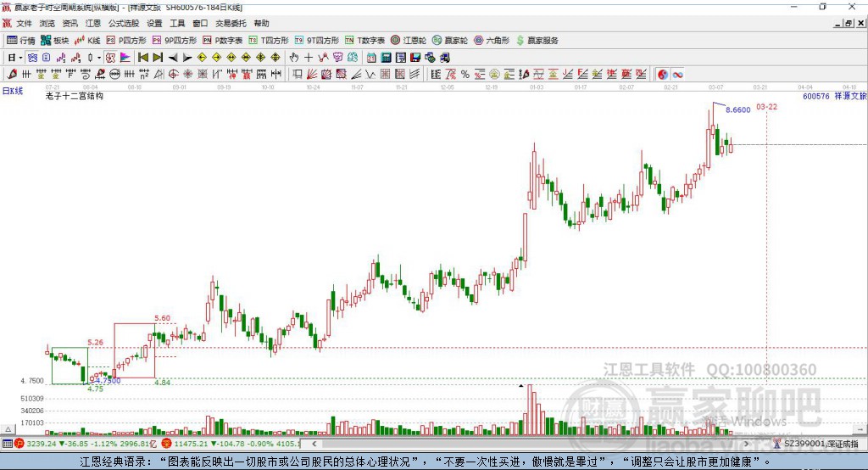The height and width of the screenshot is (470, 868).
Task: Click the 老子十二宫结构 indicator title
Action: click(x=75, y=96)
